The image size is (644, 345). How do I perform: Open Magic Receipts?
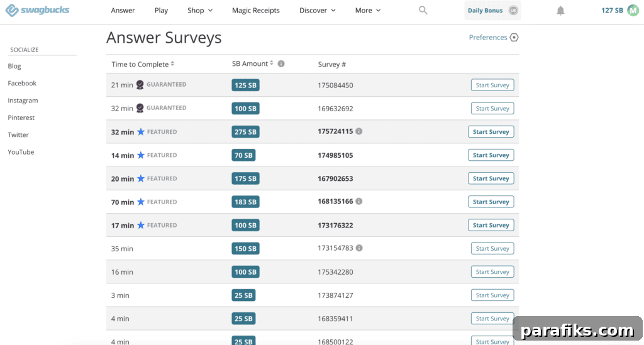click(x=256, y=10)
